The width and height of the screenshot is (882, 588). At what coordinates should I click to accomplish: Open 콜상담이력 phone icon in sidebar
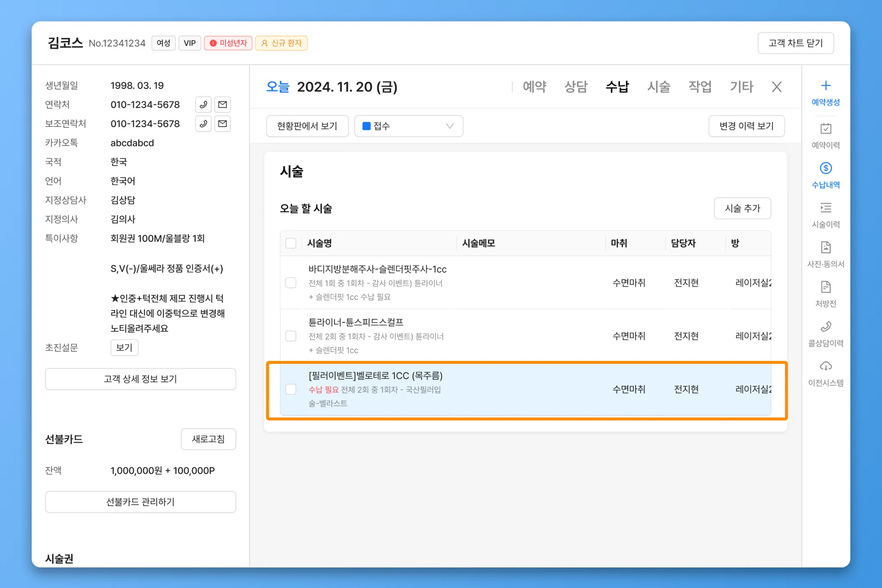coord(826,327)
